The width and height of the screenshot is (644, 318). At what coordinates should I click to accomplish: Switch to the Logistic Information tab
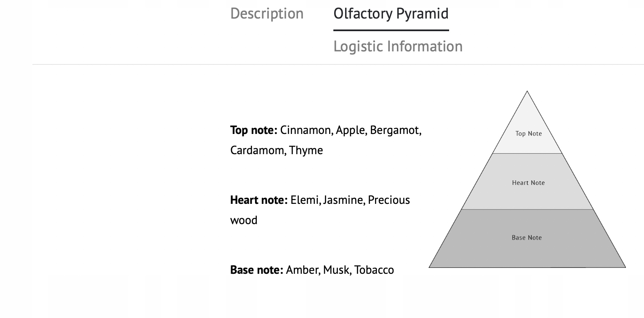398,46
